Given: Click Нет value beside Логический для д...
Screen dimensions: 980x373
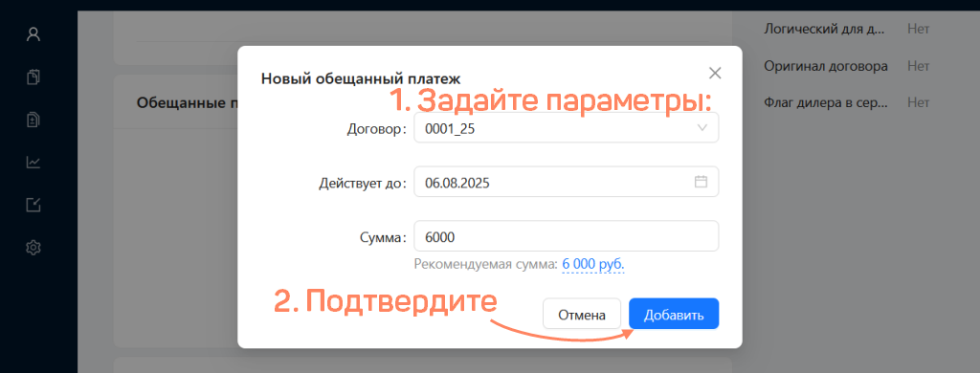Looking at the screenshot, I should (x=918, y=29).
